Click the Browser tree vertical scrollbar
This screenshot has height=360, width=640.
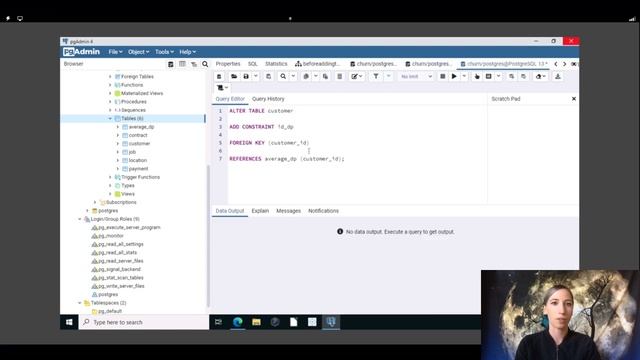208,236
